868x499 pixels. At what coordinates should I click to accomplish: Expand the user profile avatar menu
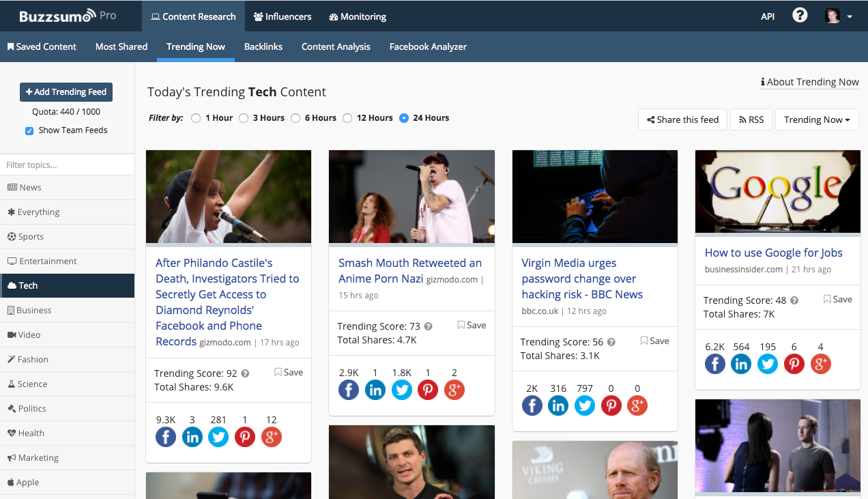pos(839,16)
